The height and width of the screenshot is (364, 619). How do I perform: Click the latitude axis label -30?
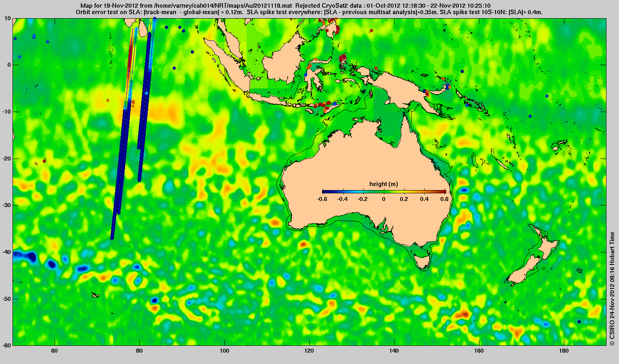tap(6, 205)
